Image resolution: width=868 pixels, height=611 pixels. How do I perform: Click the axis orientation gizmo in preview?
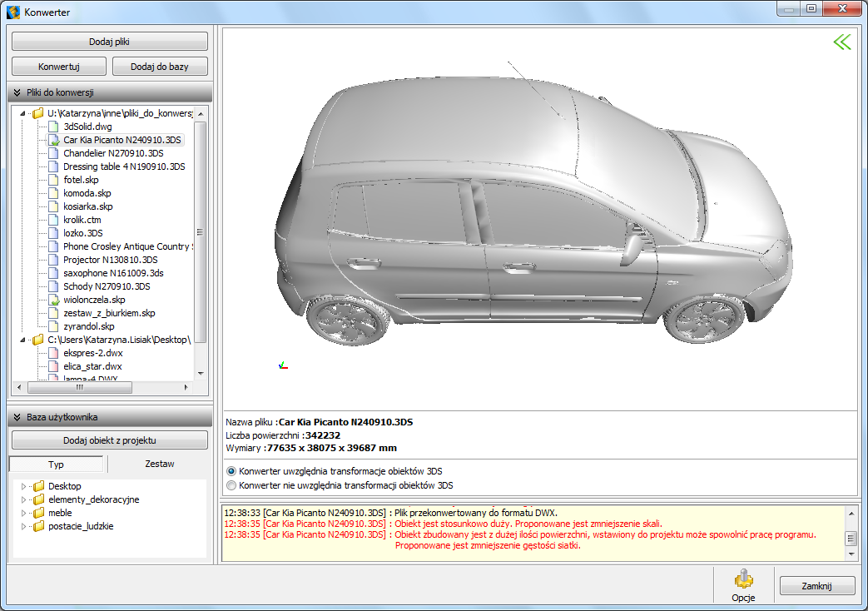283,365
